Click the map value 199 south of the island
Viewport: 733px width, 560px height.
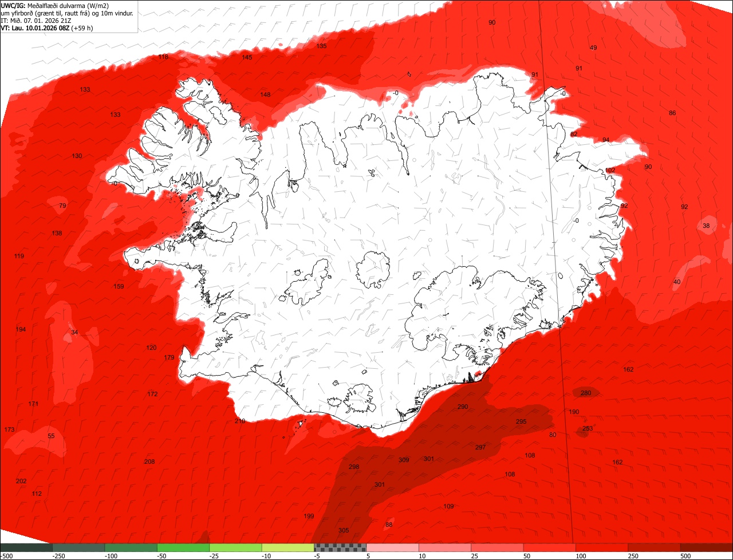tap(309, 516)
